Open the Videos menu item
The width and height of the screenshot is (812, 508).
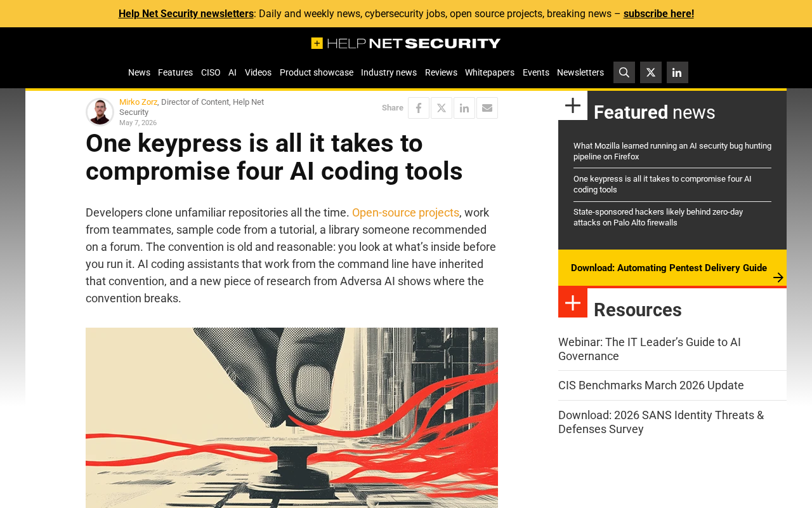click(258, 72)
